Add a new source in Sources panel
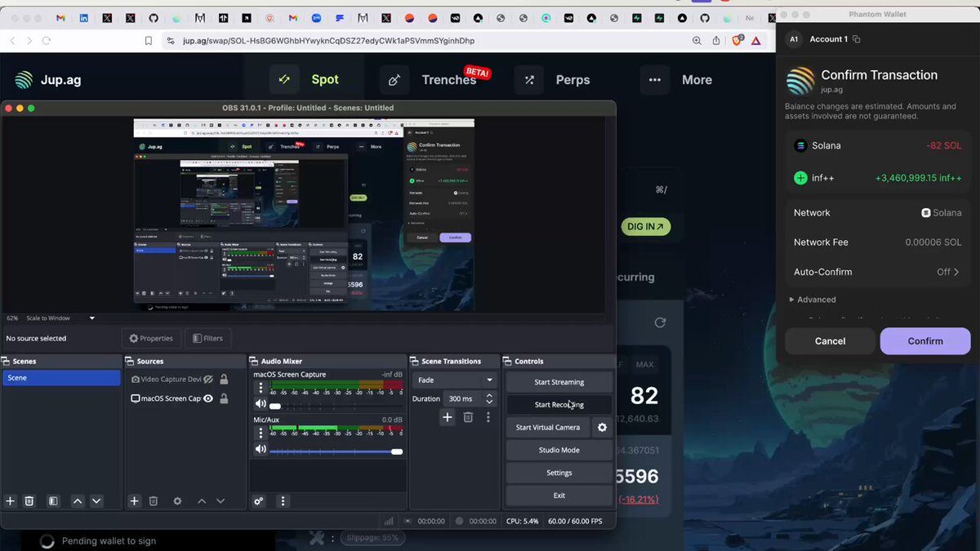The height and width of the screenshot is (551, 980). [135, 501]
